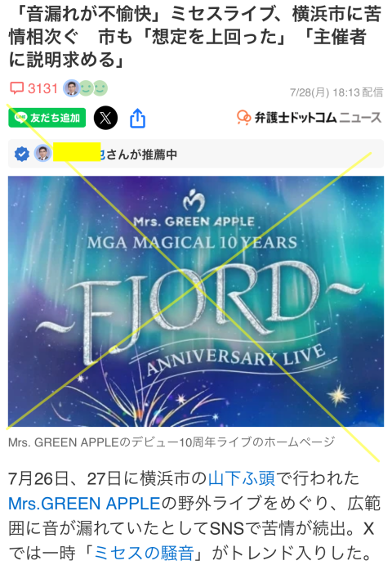
Task: Tap the 7/28 18:13 配信 timestamp
Action: [x=336, y=92]
